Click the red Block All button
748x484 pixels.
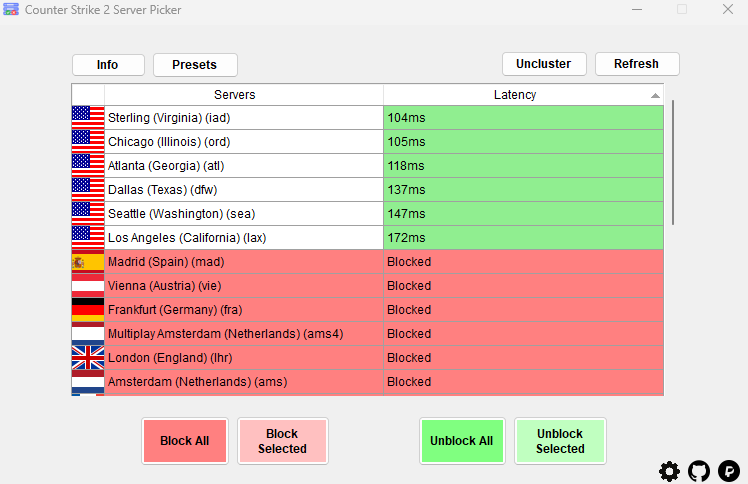[185, 441]
